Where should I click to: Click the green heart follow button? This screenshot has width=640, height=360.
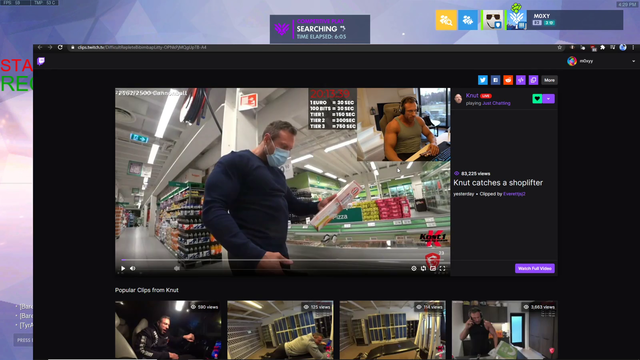(537, 98)
